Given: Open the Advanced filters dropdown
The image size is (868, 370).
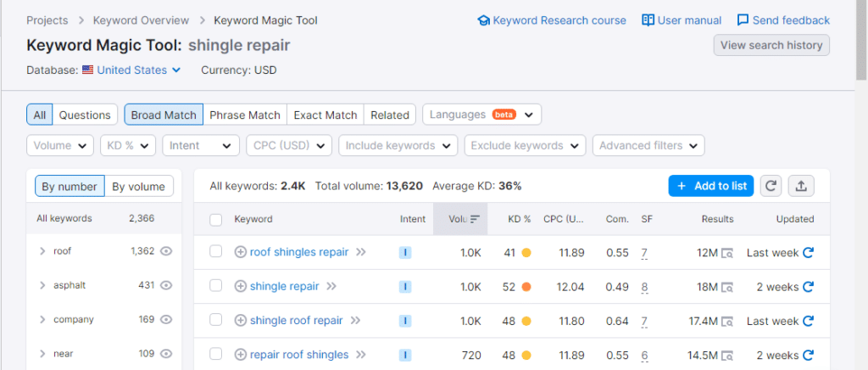Looking at the screenshot, I should (648, 146).
